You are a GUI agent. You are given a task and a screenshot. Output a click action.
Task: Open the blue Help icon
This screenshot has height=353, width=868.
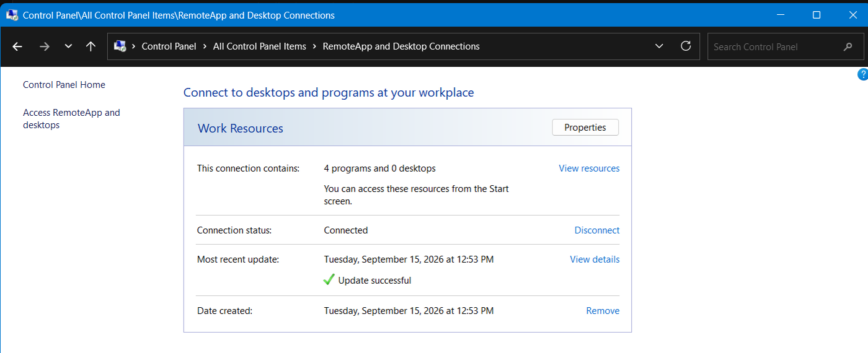[862, 74]
